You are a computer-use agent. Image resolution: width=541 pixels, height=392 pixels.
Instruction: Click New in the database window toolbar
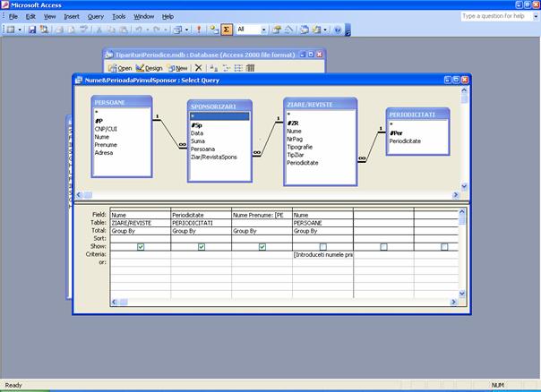(x=177, y=67)
